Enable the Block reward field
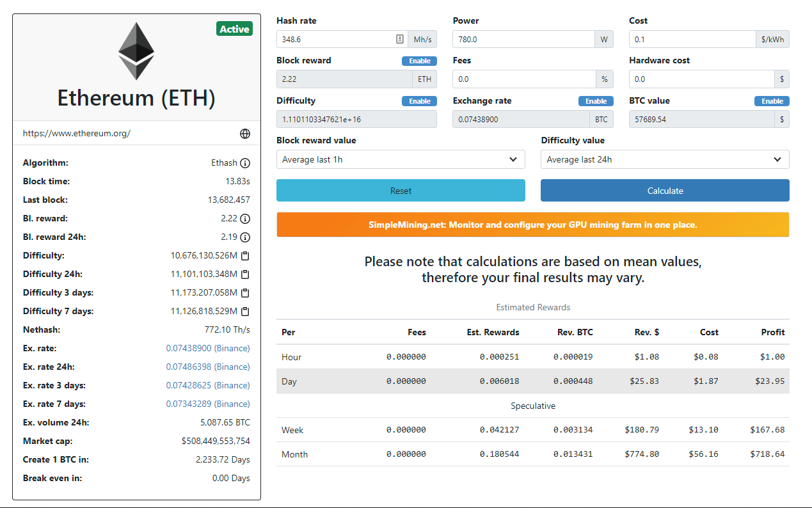This screenshot has height=508, width=812. pos(420,61)
